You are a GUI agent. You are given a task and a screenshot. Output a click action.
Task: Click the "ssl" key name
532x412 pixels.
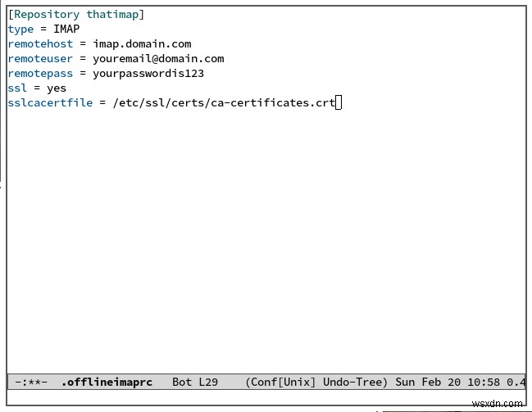click(x=17, y=88)
